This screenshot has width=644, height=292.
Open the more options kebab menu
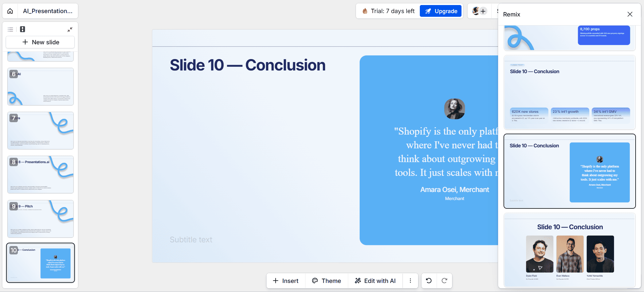[x=410, y=281]
